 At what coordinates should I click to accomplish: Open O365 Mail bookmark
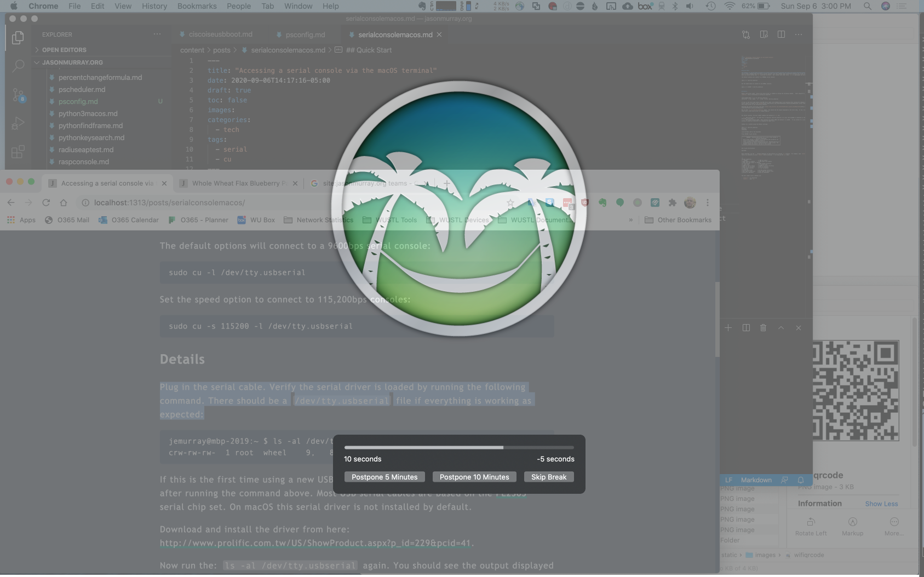pyautogui.click(x=67, y=220)
